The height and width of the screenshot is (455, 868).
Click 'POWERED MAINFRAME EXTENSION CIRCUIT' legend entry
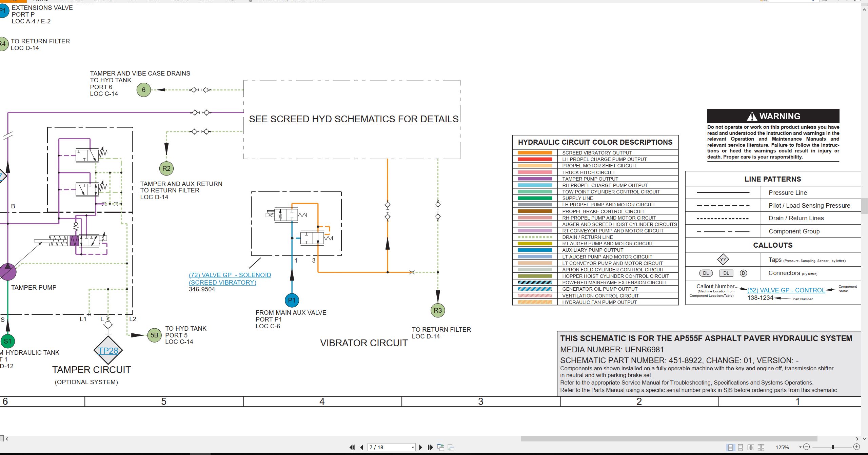(x=614, y=283)
